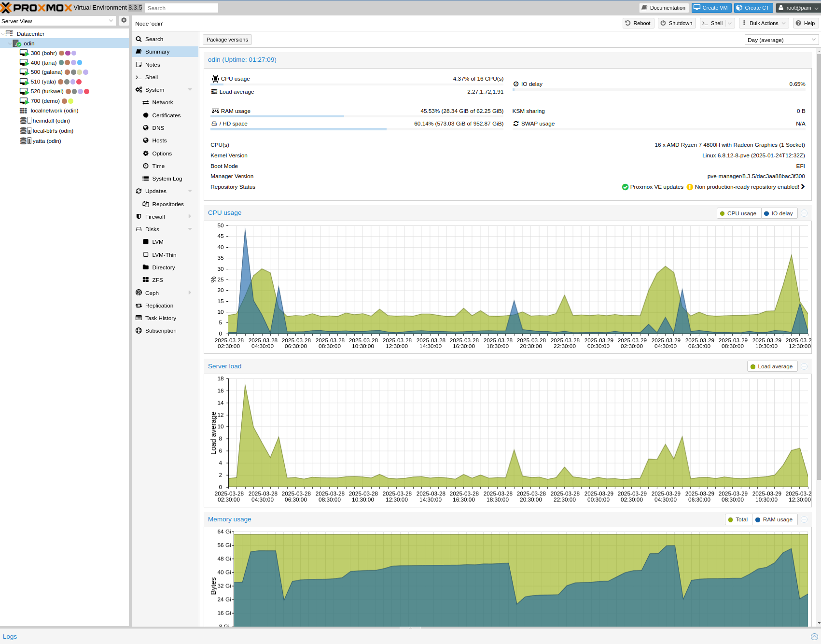This screenshot has height=644, width=821.
Task: Click the non production-ready repository warning arrow
Action: 803,187
